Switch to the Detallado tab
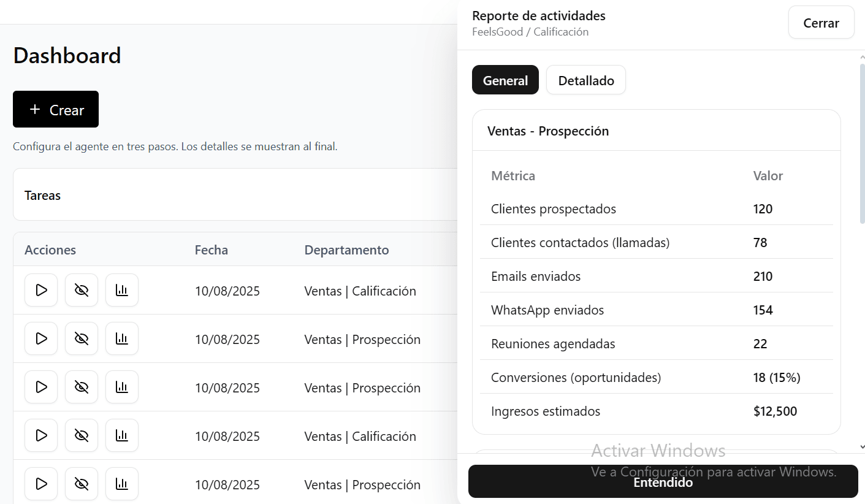 (585, 80)
